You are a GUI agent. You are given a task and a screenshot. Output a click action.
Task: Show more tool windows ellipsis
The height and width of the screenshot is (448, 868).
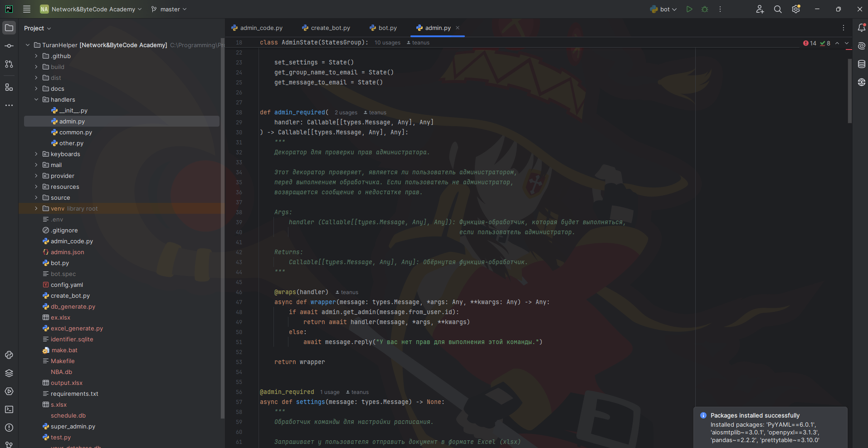click(9, 105)
